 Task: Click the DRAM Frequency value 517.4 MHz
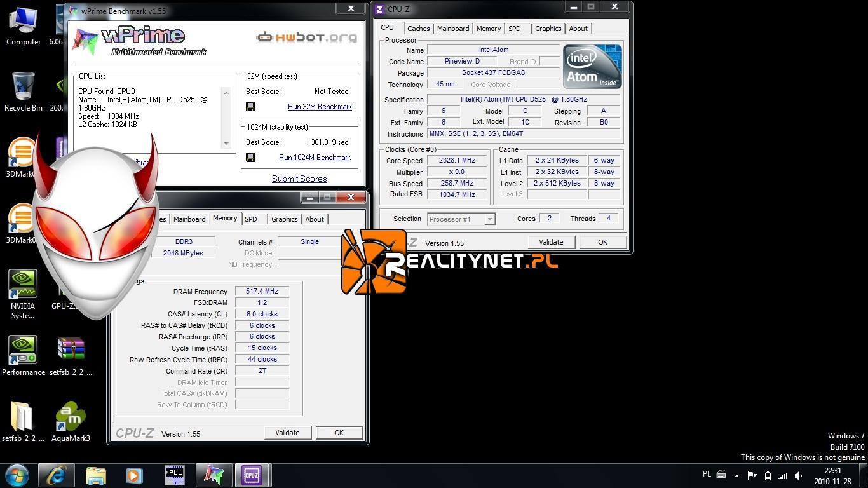(x=262, y=291)
